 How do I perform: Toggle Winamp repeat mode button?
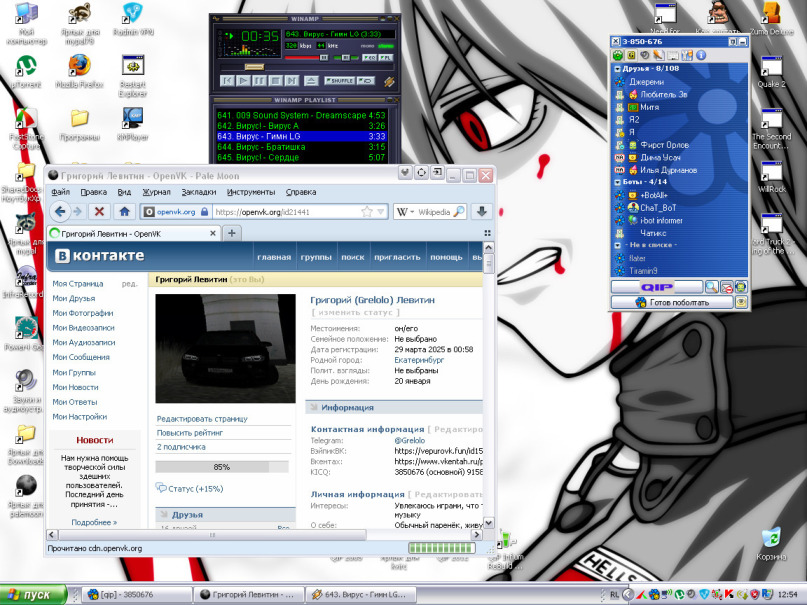[x=365, y=81]
